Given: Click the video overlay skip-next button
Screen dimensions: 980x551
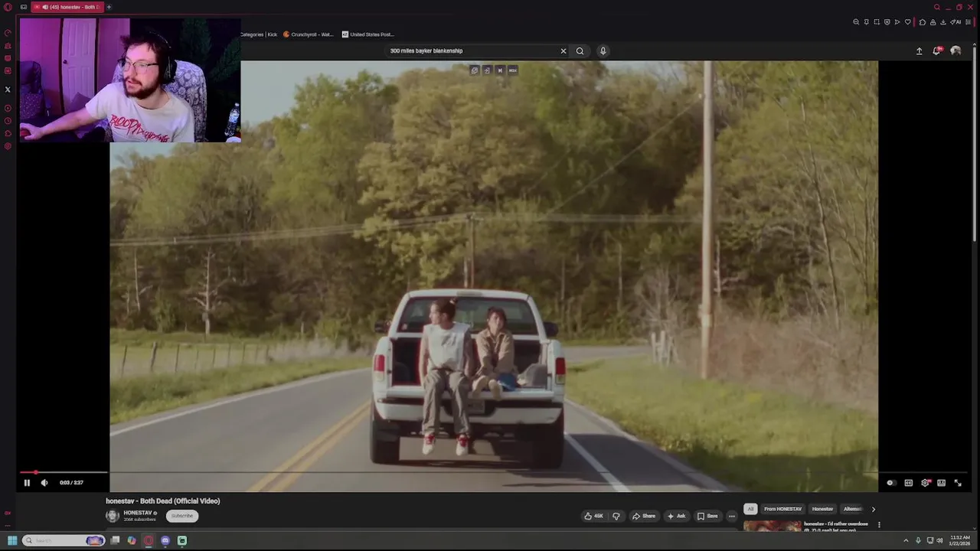Looking at the screenshot, I should [500, 70].
